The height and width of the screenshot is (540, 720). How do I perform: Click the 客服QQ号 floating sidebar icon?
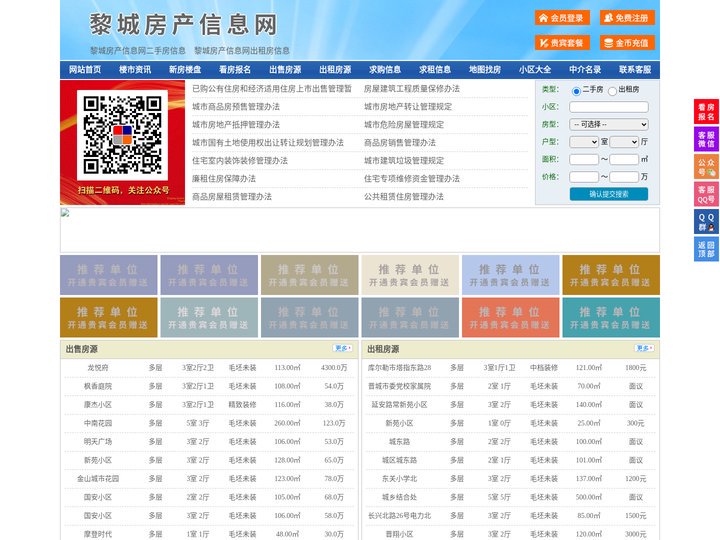tap(706, 194)
